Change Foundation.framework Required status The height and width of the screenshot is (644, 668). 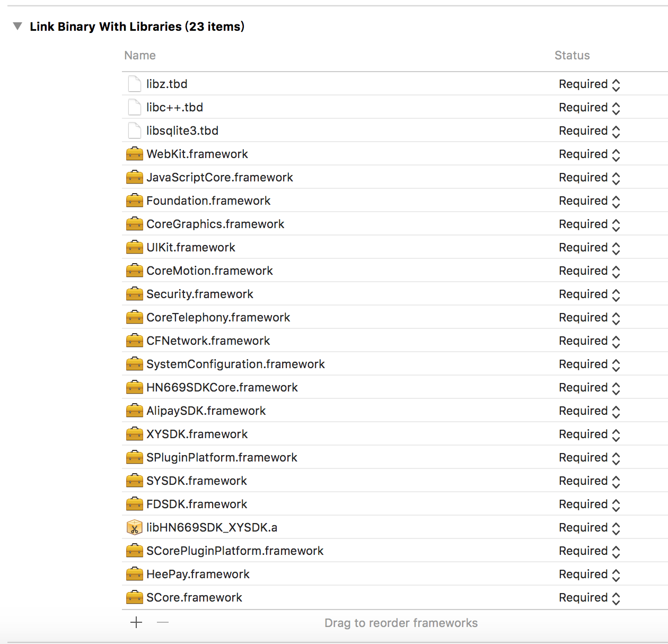coord(590,201)
